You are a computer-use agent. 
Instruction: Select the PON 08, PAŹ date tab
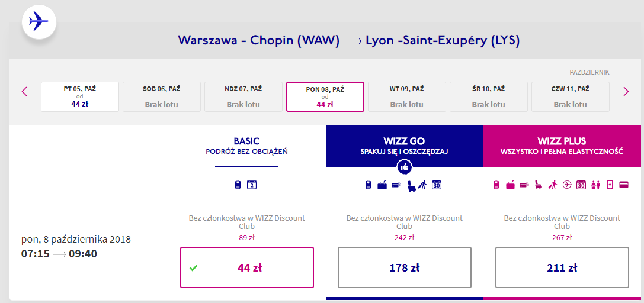[325, 96]
